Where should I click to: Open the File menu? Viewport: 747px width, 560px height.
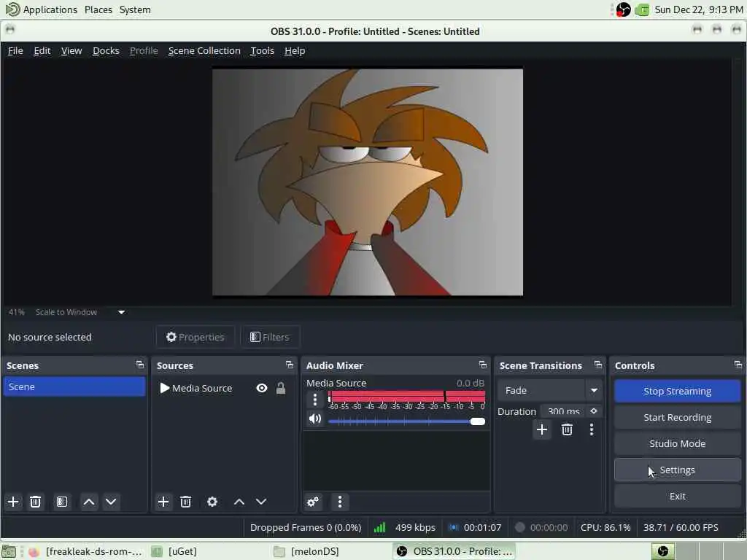[15, 50]
